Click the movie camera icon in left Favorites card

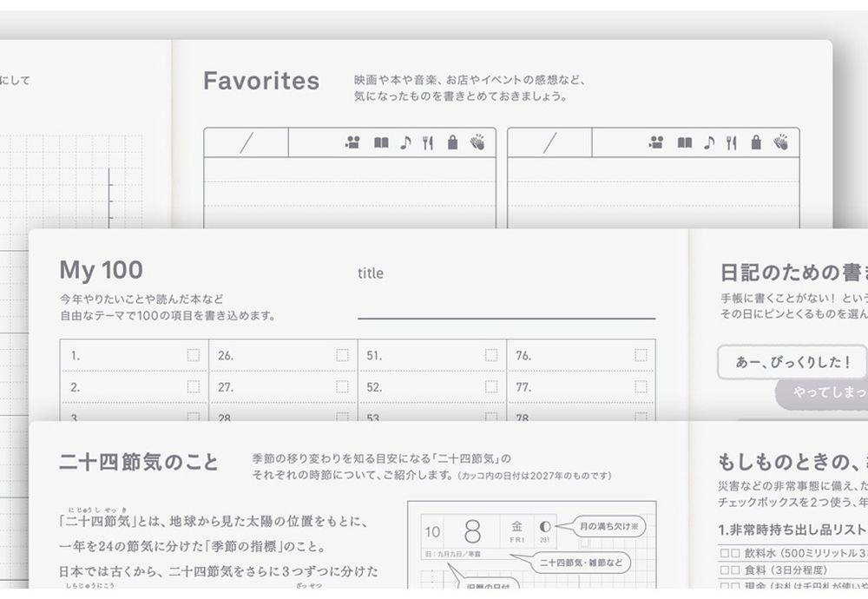point(352,143)
